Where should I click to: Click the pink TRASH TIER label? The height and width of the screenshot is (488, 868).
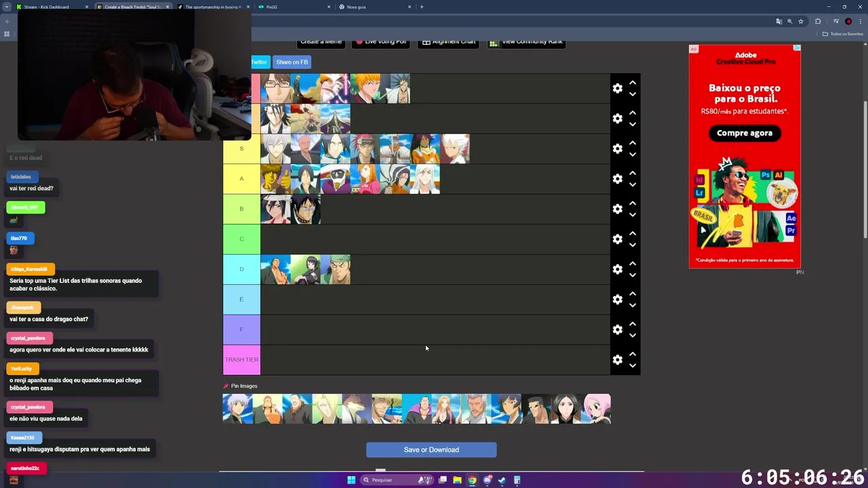241,359
